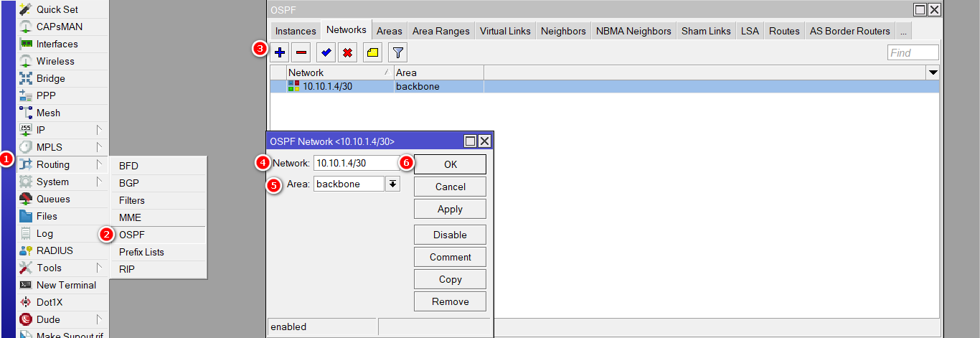Click the blue checkmark Enable icon

(326, 52)
